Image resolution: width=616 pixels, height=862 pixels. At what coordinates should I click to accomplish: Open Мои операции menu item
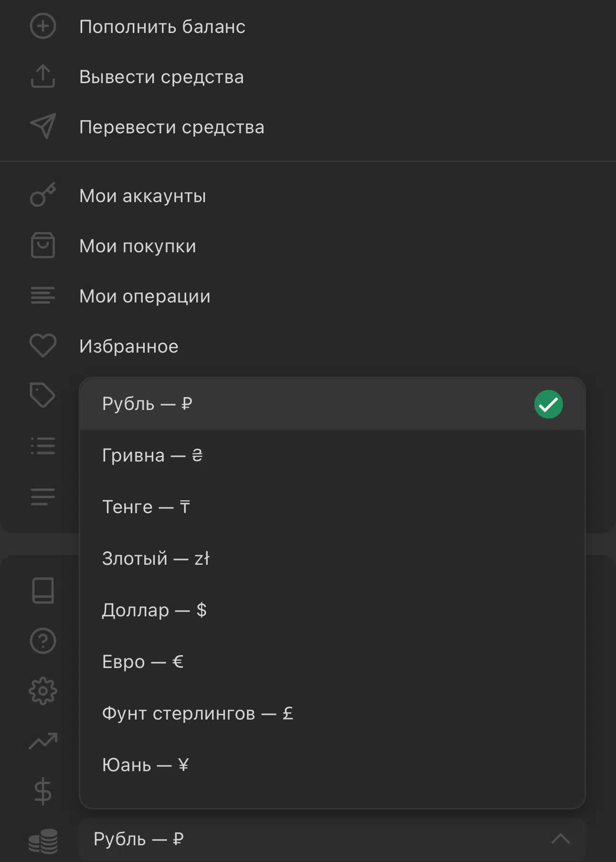point(145,296)
